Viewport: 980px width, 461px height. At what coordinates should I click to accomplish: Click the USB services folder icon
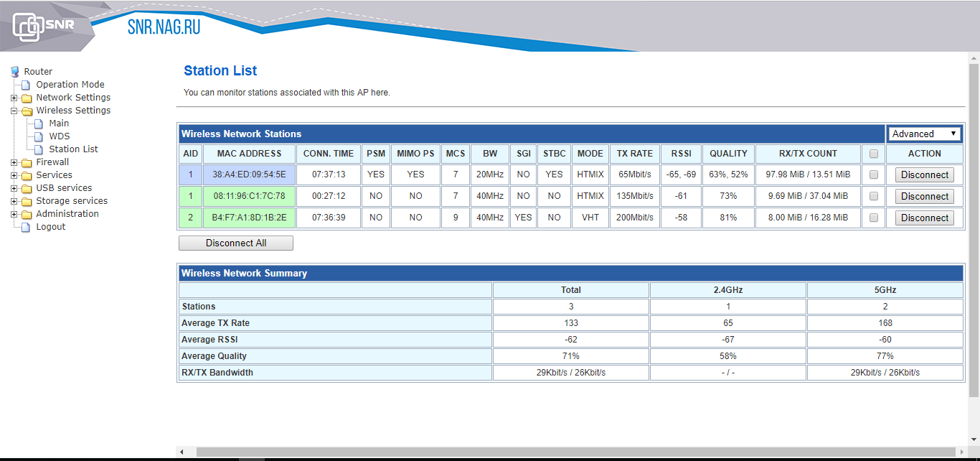27,188
